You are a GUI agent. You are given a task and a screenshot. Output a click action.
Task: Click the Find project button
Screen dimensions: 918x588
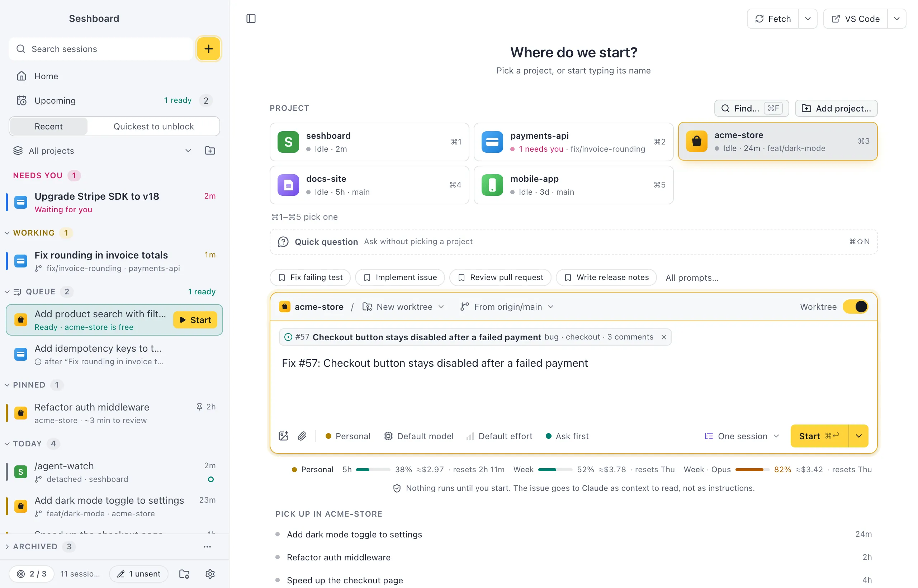click(x=752, y=108)
